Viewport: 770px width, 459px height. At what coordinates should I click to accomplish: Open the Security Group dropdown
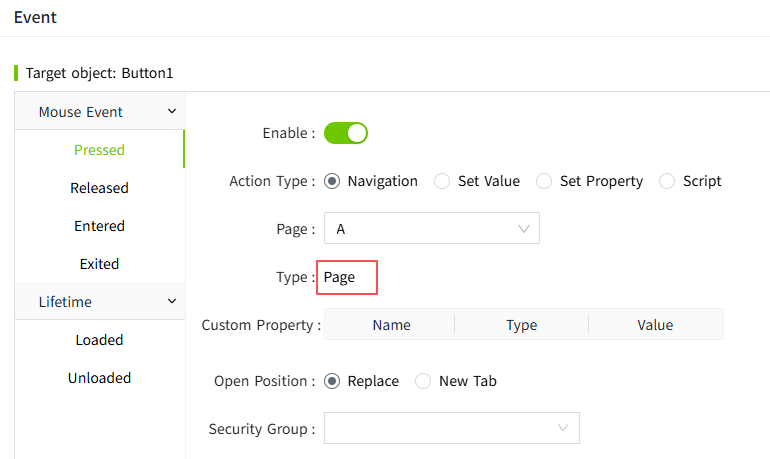[x=451, y=428]
